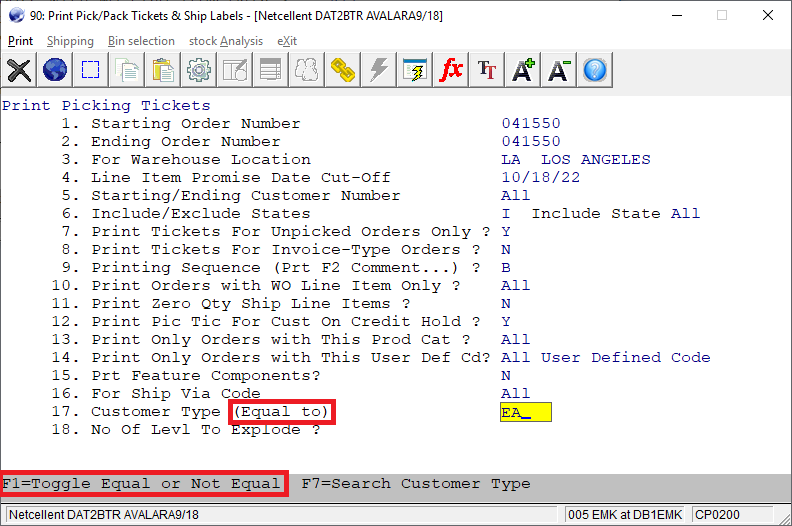The height and width of the screenshot is (526, 792).
Task: Click Customer Type label on line 17
Action: click(156, 412)
